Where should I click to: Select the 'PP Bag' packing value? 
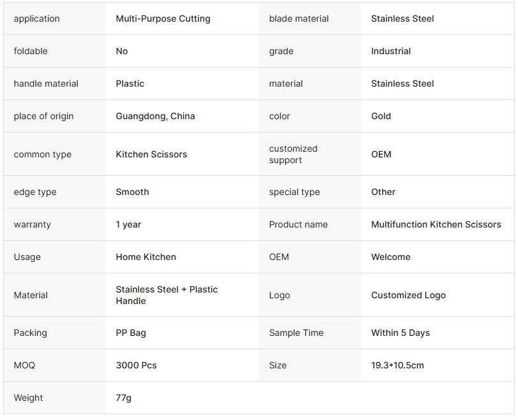pyautogui.click(x=131, y=333)
